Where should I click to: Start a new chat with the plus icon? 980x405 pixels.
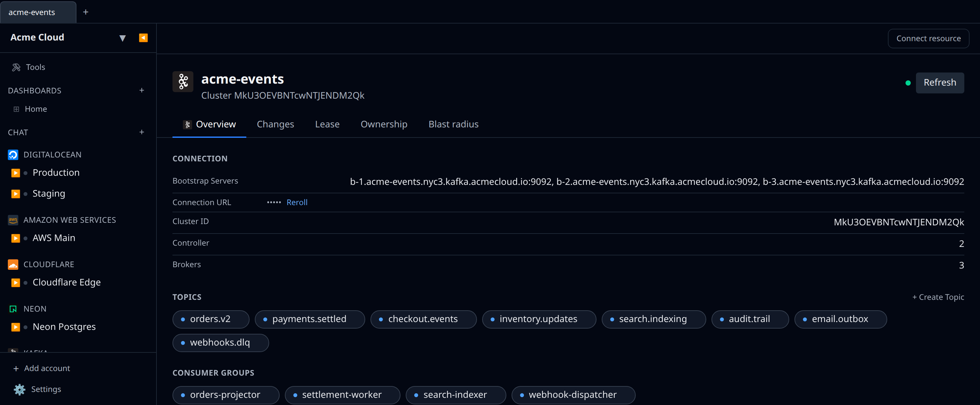141,132
